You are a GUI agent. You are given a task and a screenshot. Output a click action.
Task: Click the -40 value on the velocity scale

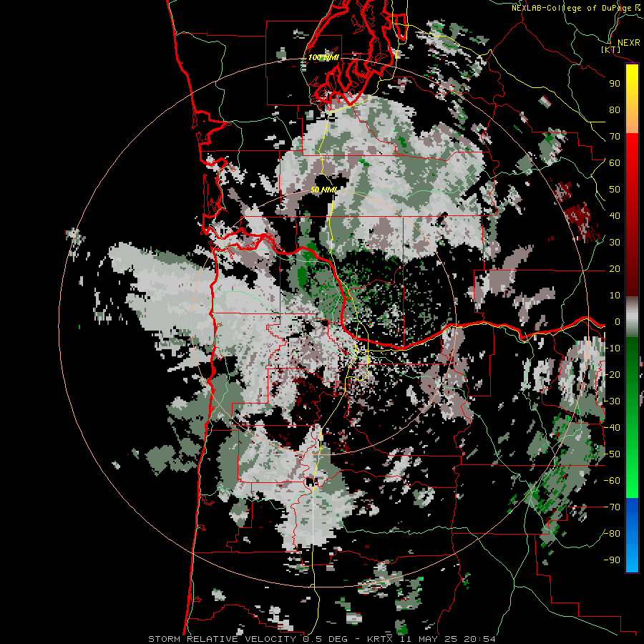pyautogui.click(x=612, y=428)
